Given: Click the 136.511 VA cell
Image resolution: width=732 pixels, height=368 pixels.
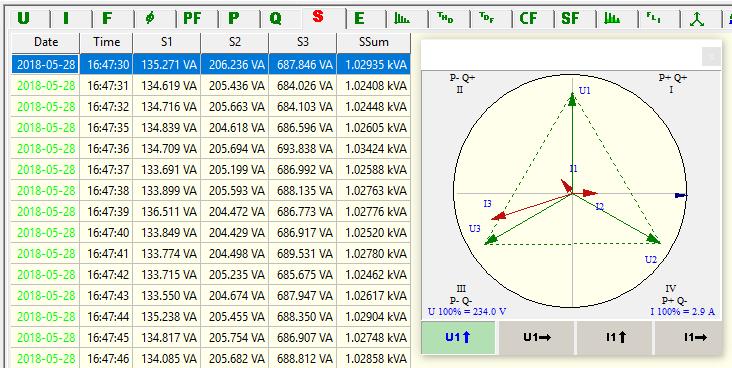Looking at the screenshot, I should coord(167,212).
